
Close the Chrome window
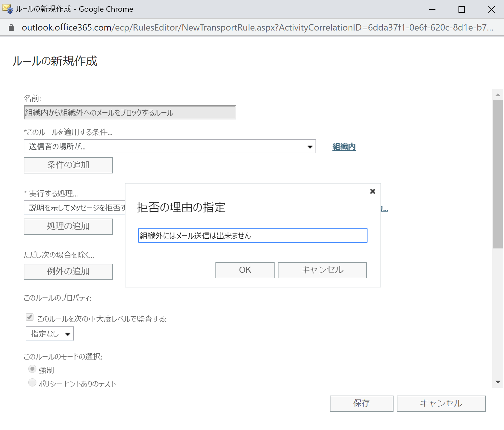pos(492,9)
